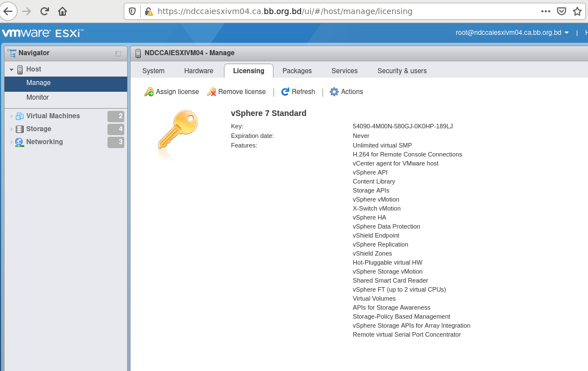Click the Virtual Machines icon
588x371 pixels.
pos(20,117)
